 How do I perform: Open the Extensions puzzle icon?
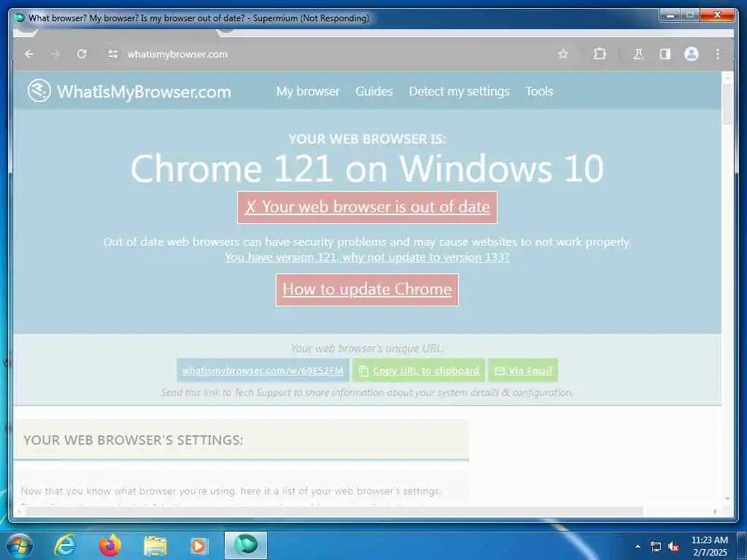click(x=600, y=54)
